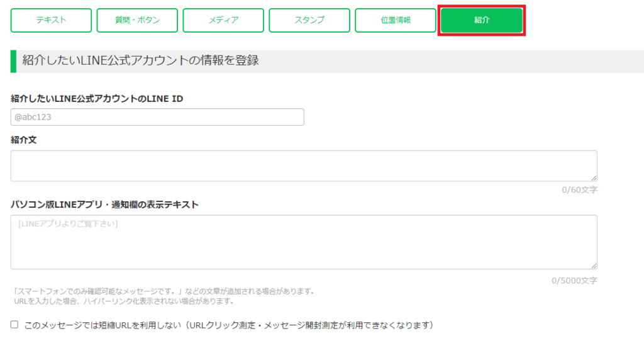Switch to the スタンプ tab
This screenshot has height=348, width=644.
309,20
